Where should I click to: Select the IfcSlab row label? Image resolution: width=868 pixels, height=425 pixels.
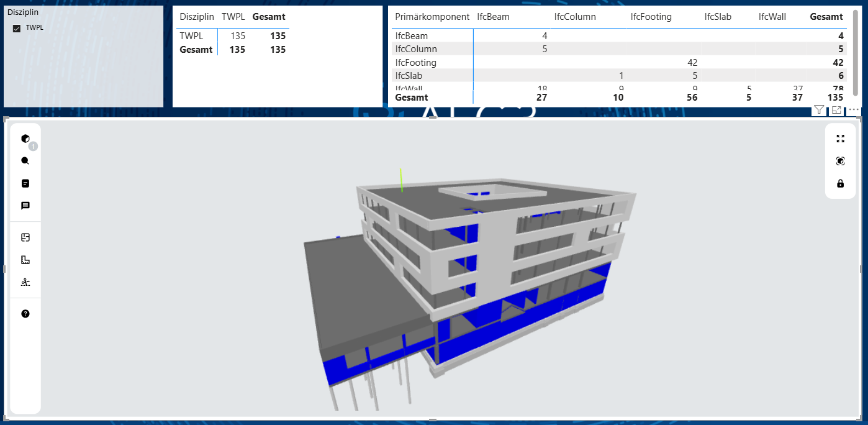tap(409, 76)
